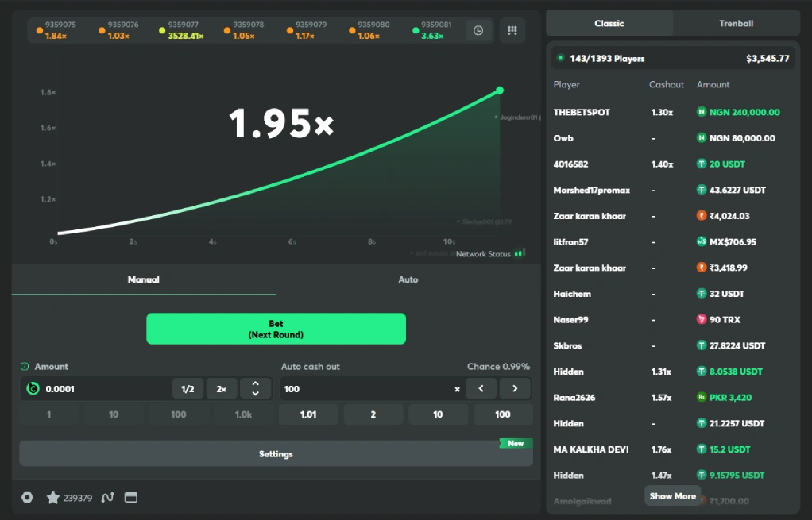Open the curve chart icon

click(108, 497)
